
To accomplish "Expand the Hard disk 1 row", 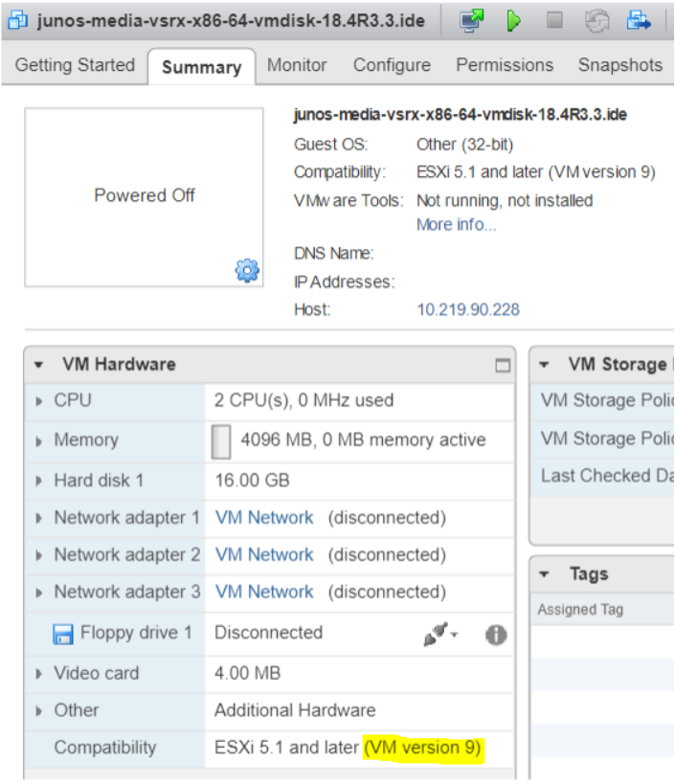I will coord(39,481).
